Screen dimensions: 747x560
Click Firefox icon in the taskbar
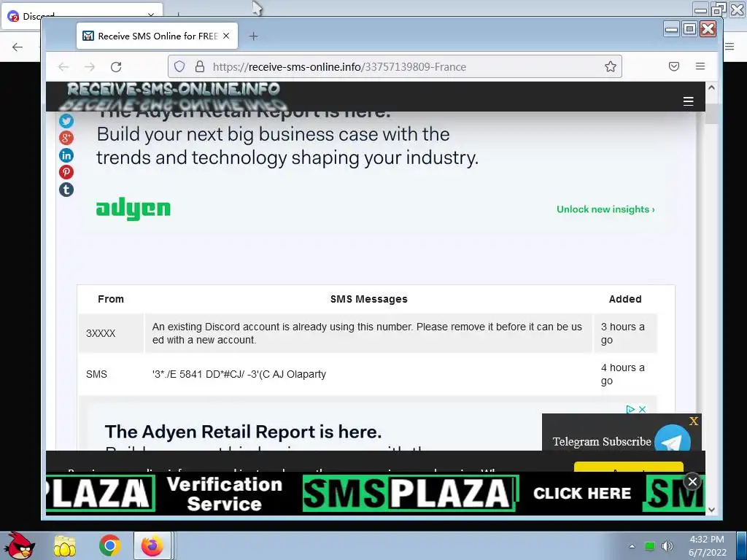coord(152,545)
